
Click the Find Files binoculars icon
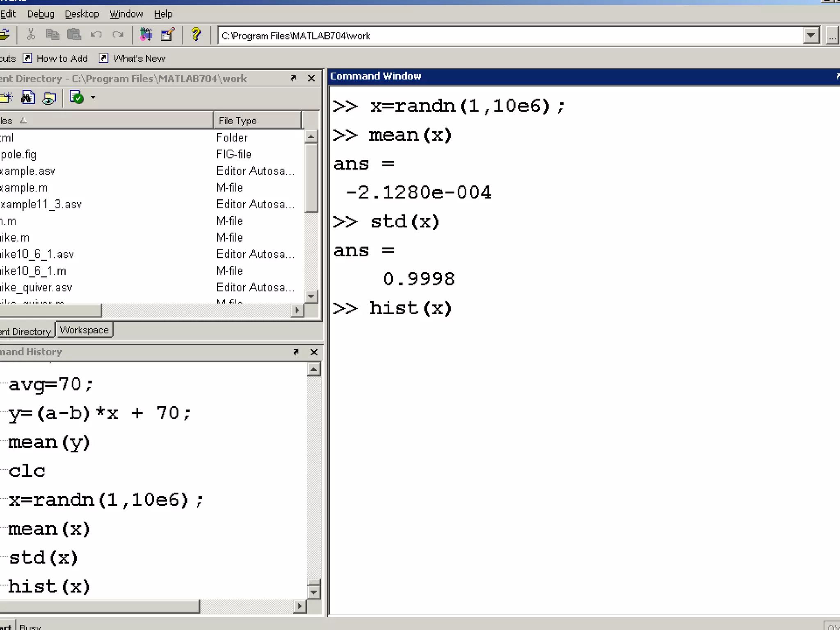point(27,98)
